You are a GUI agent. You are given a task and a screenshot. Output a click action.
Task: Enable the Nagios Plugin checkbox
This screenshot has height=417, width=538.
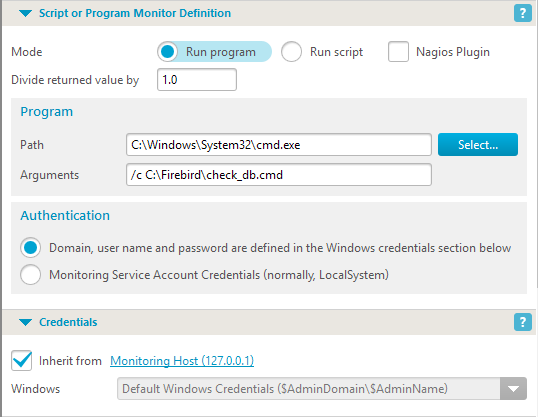[398, 52]
